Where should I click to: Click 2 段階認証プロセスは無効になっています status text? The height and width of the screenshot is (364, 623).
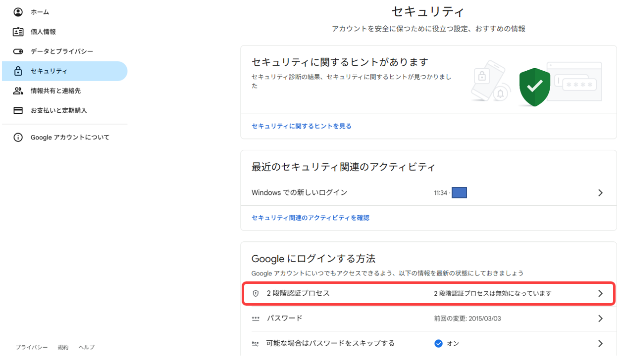coord(493,293)
